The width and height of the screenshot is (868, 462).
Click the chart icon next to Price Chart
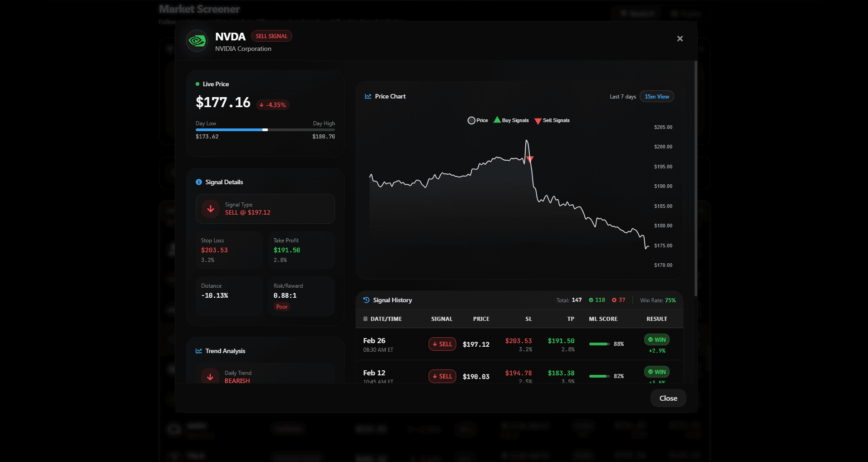tap(367, 96)
